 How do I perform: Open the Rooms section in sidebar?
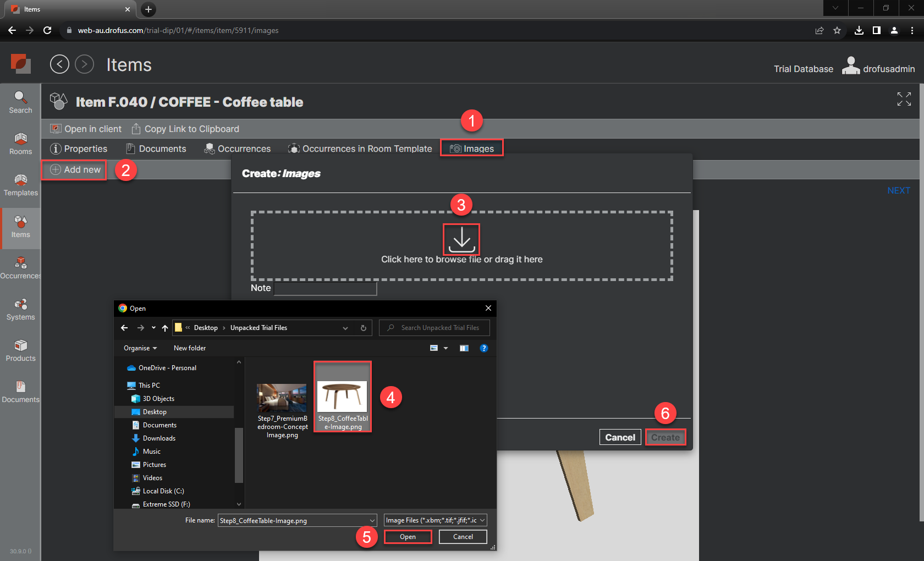(20, 144)
